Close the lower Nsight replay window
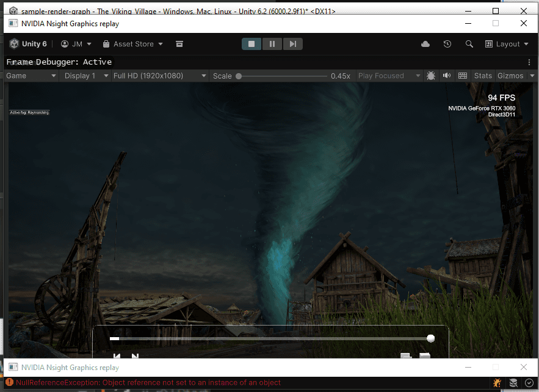The image size is (539, 392). coord(524,367)
